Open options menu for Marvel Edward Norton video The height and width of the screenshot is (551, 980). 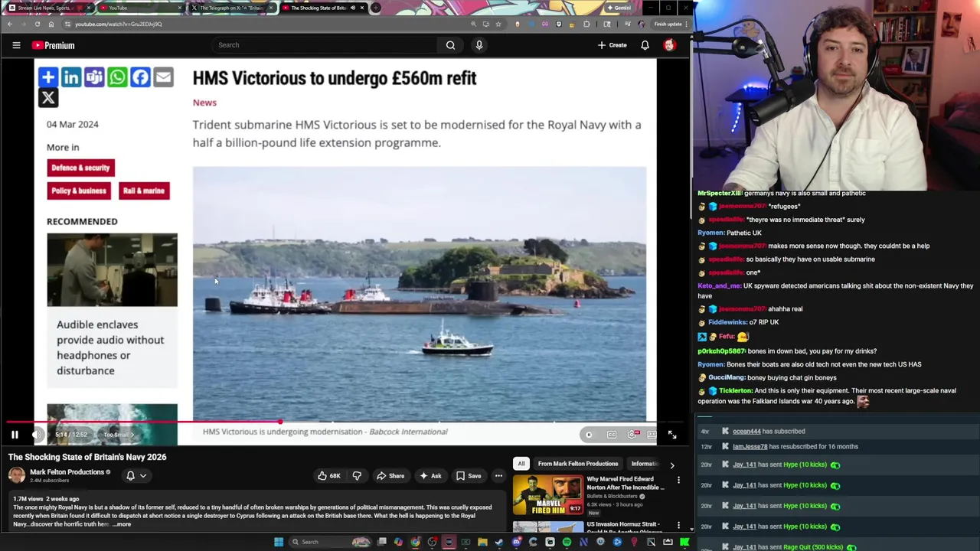678,481
